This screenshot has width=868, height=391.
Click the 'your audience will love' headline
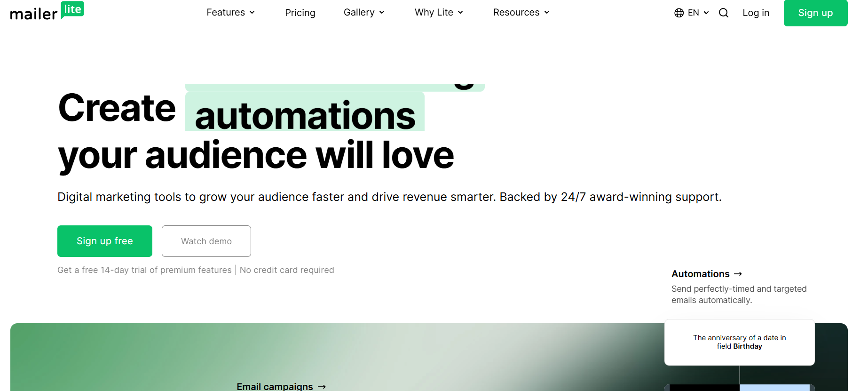(x=256, y=156)
